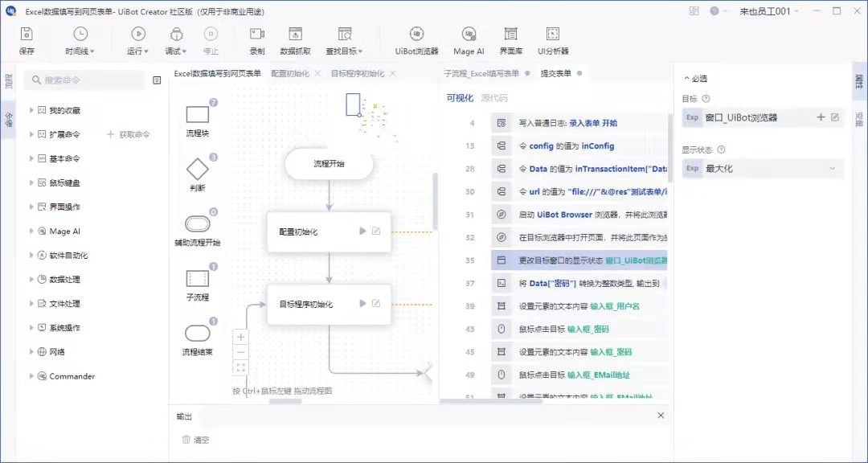Click the 录制 (Record) toolbar icon
This screenshot has height=463, width=868.
pyautogui.click(x=256, y=38)
